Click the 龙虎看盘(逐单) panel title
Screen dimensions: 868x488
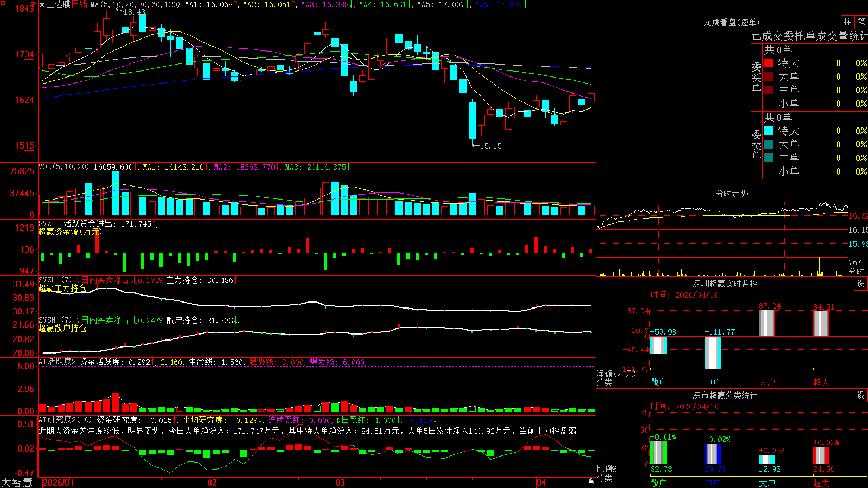tap(732, 22)
